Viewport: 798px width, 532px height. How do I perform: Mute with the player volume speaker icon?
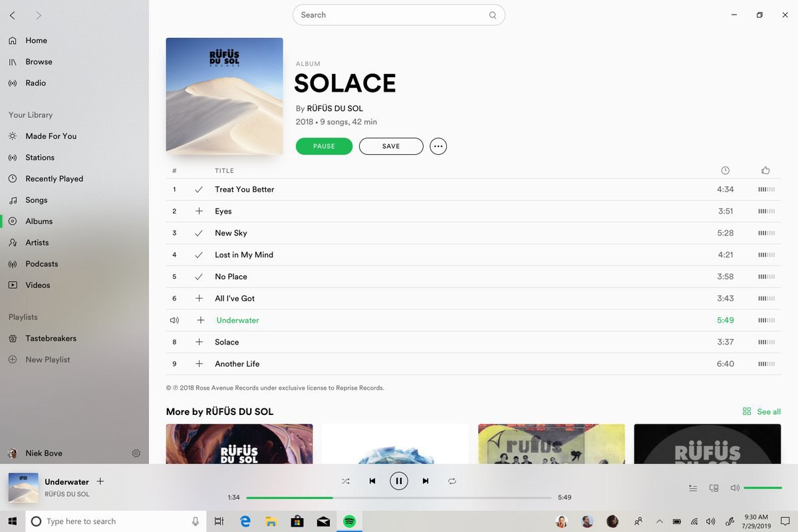(x=735, y=488)
